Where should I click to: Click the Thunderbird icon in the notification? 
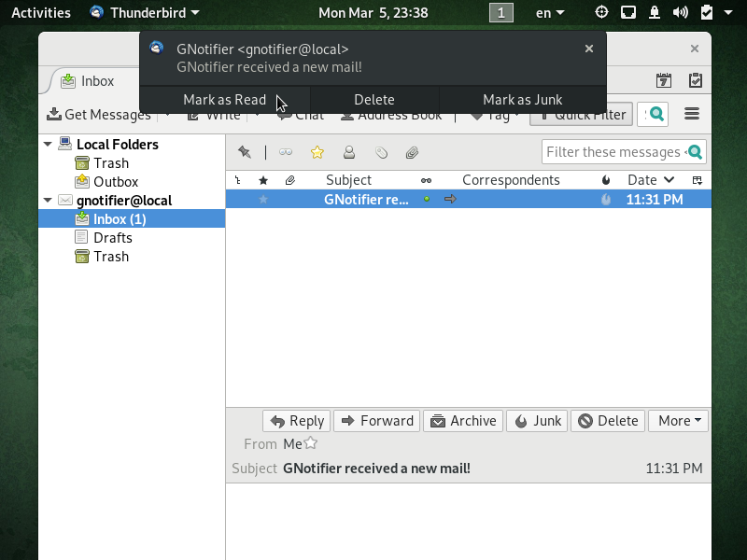(x=157, y=49)
